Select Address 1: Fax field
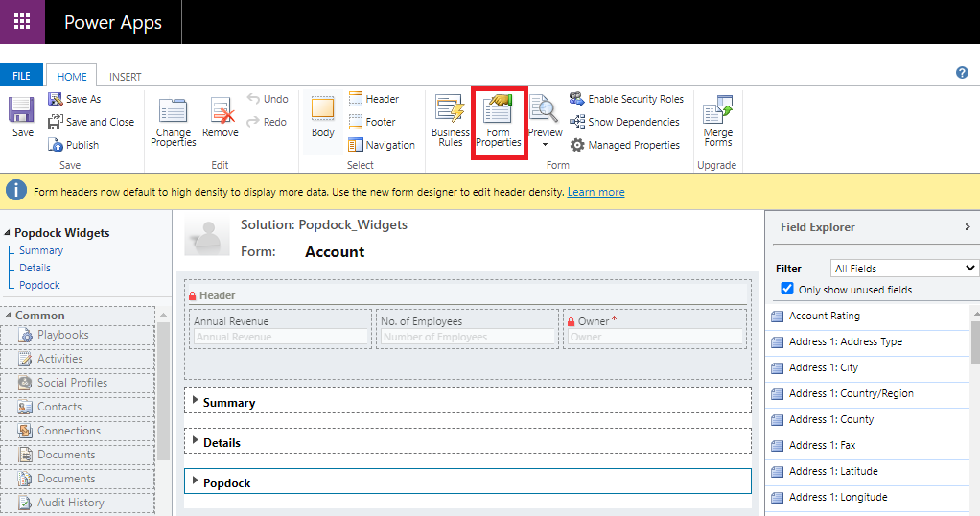Viewport: 980px width, 516px height. pos(869,446)
